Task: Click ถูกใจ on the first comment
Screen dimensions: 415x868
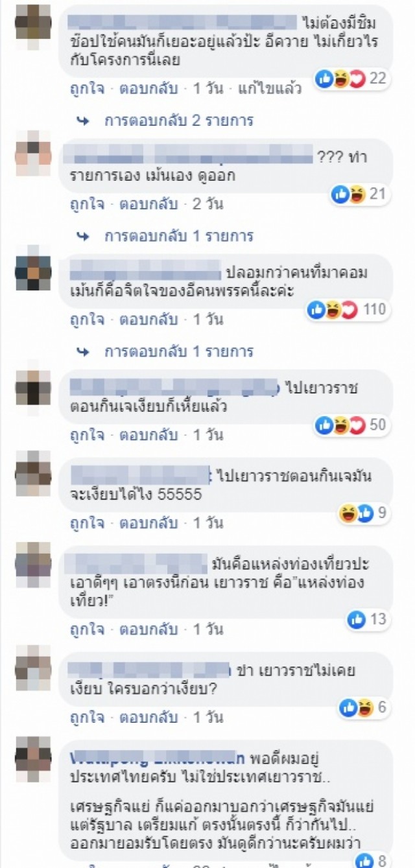Action: click(88, 89)
